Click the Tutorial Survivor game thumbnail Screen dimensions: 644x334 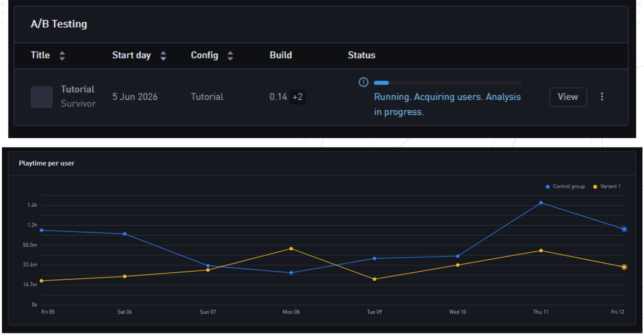42,97
